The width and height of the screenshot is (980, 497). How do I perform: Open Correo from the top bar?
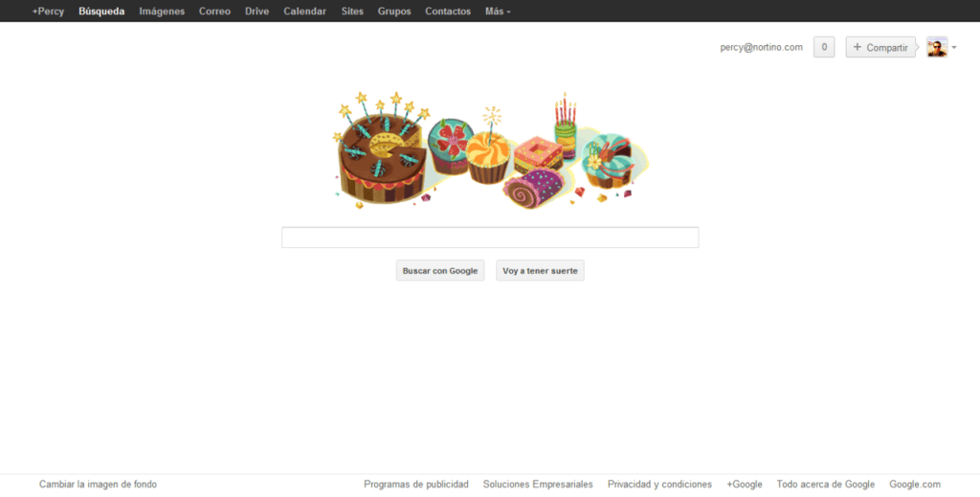pyautogui.click(x=214, y=11)
